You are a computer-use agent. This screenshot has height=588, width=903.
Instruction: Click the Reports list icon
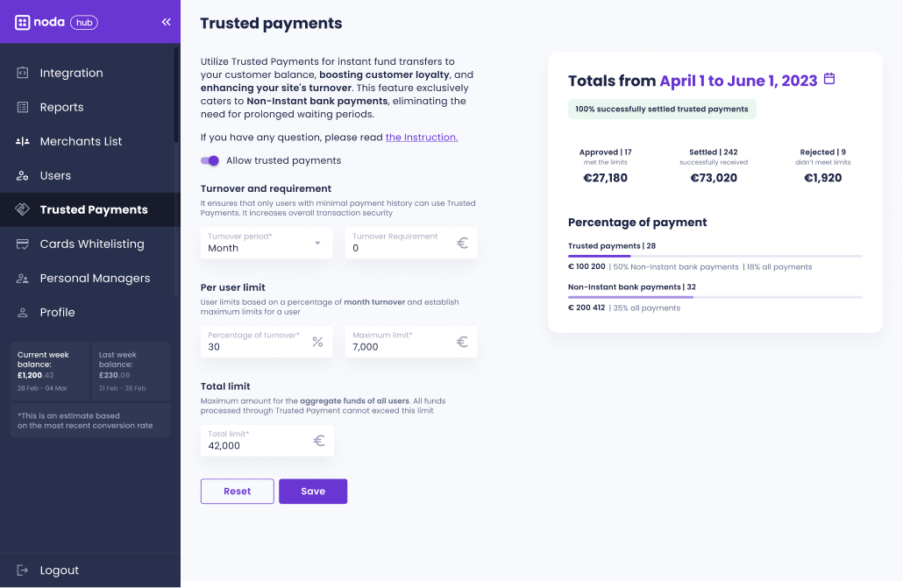pyautogui.click(x=23, y=107)
